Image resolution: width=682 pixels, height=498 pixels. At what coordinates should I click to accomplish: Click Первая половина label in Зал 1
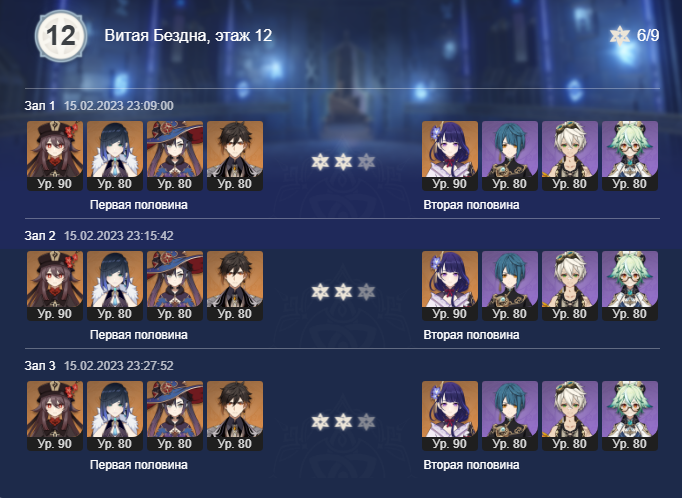click(139, 205)
